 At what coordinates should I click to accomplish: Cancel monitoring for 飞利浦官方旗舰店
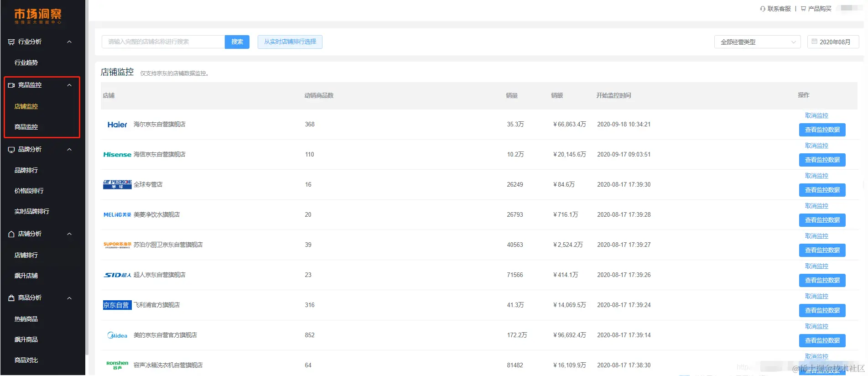[816, 297]
